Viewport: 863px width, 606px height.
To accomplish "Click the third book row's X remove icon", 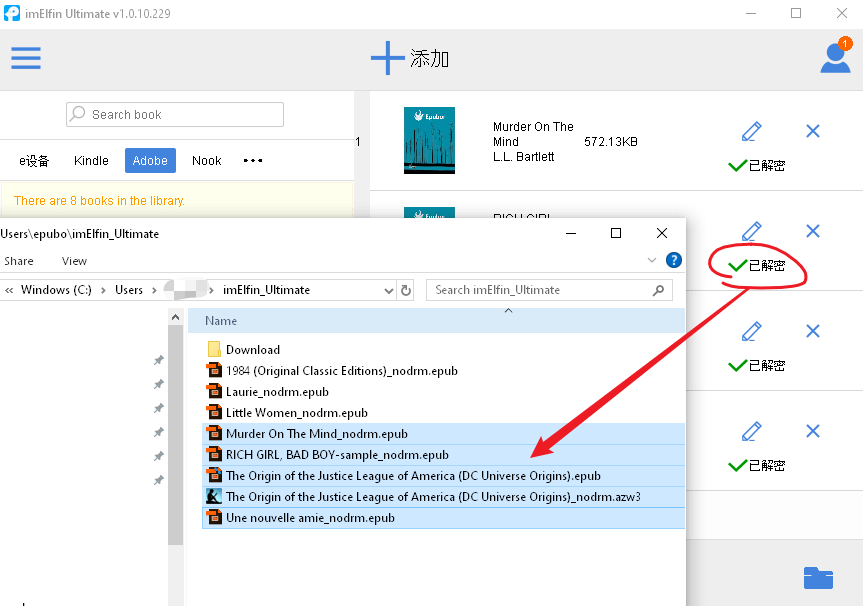I will pos(813,331).
